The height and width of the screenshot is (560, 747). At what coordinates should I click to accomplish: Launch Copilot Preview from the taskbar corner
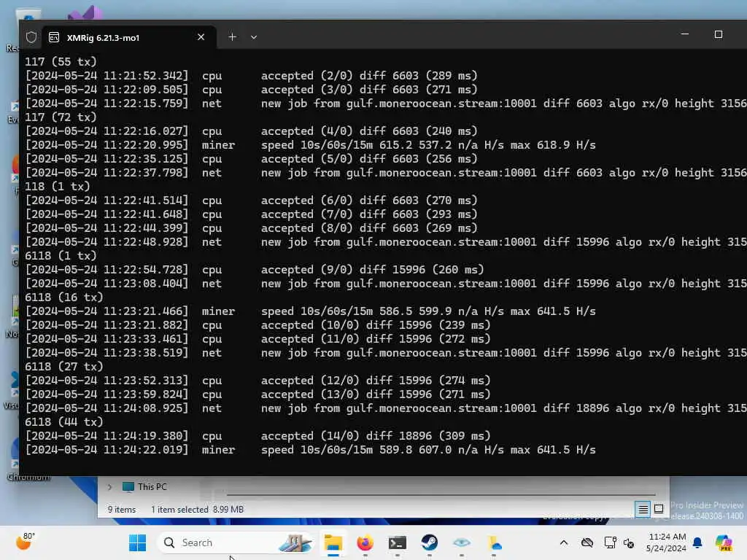[724, 542]
